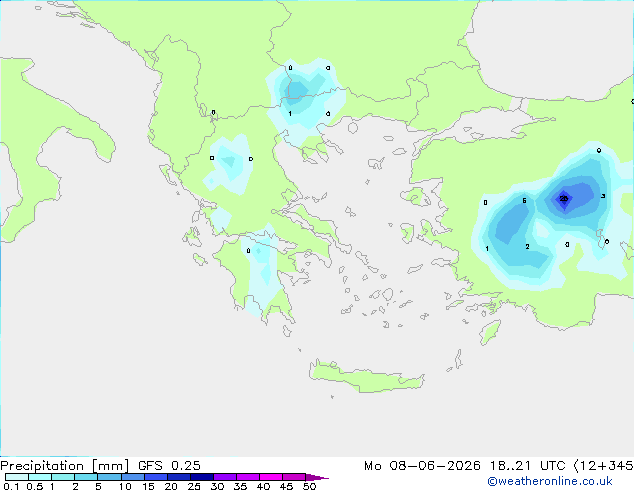Click the 'GFS 0.25' model label

(x=169, y=466)
